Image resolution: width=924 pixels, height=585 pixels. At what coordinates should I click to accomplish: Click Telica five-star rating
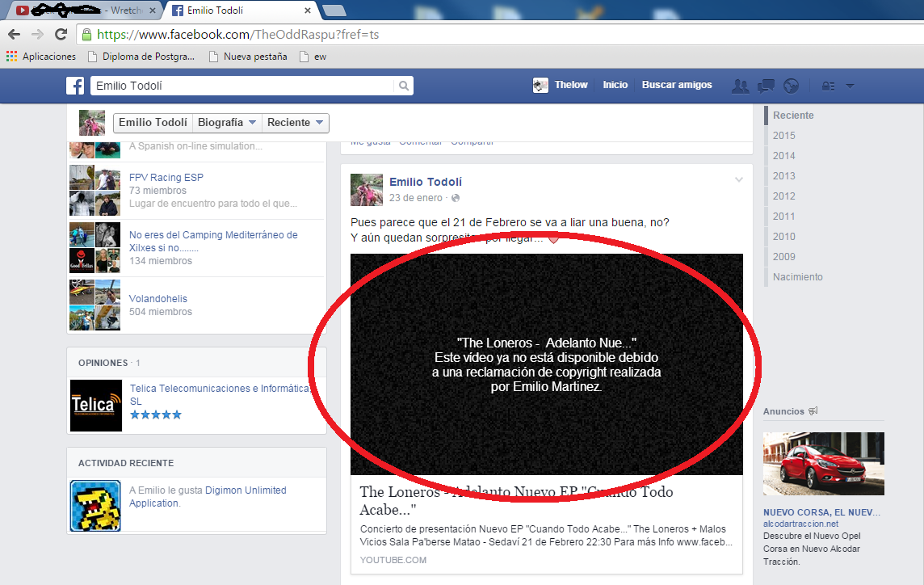(x=156, y=415)
